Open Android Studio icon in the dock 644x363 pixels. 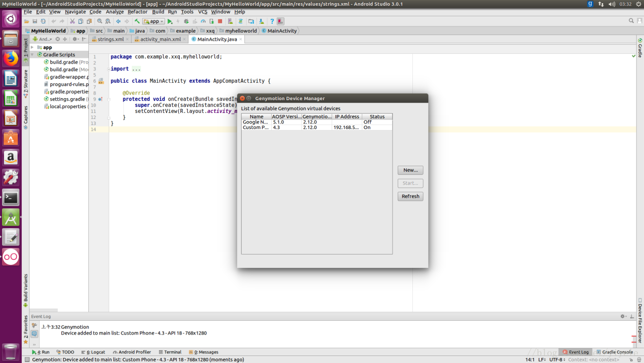(x=11, y=218)
